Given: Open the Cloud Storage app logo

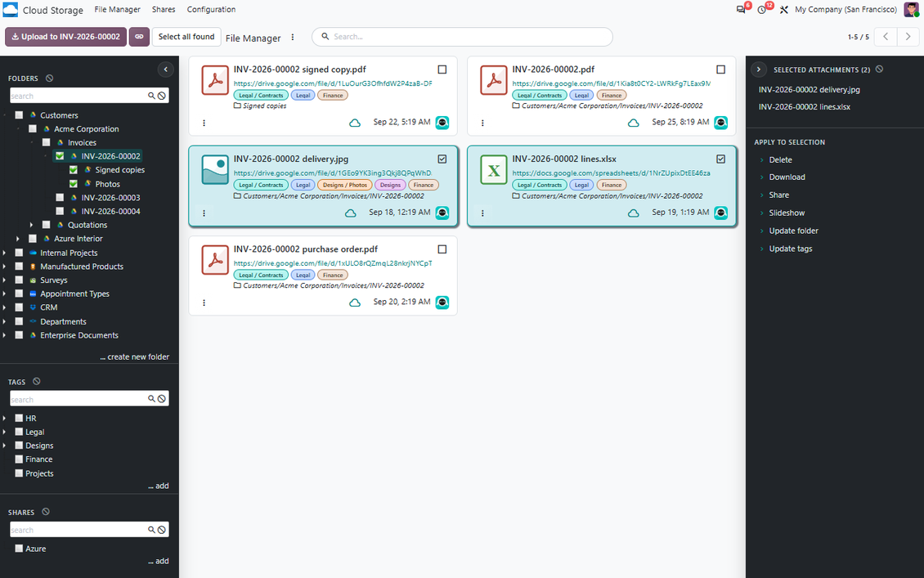Looking at the screenshot, I should pos(10,10).
